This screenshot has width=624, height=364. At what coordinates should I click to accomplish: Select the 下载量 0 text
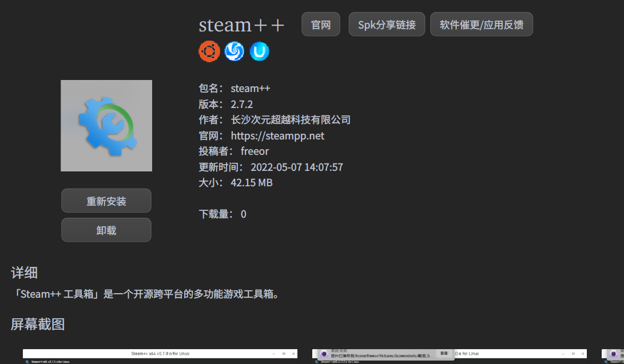[222, 214]
